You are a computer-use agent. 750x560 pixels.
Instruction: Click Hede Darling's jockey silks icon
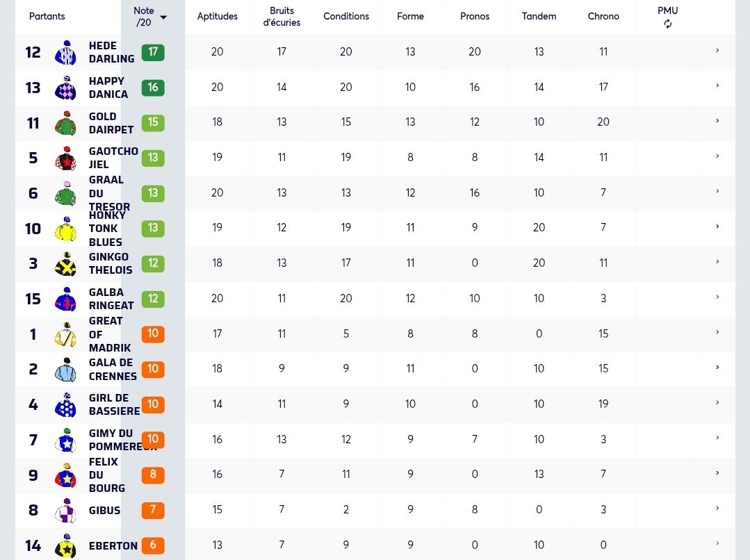tap(65, 53)
